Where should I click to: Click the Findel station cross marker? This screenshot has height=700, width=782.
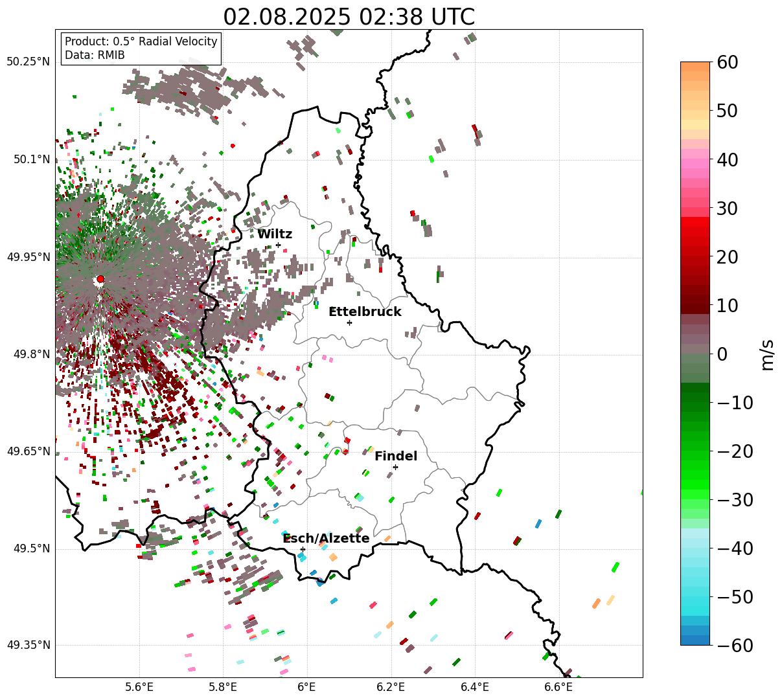pos(395,467)
